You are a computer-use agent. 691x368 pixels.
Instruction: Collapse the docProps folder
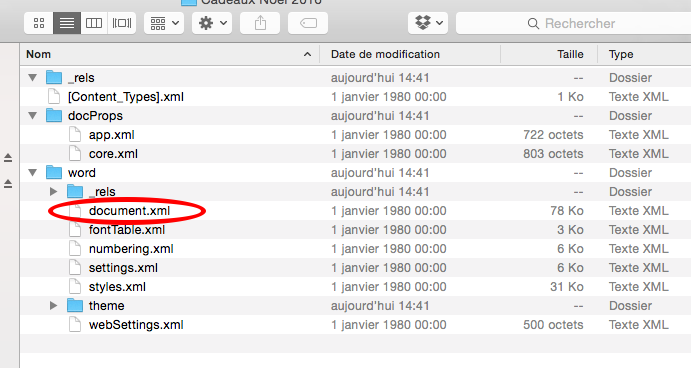click(x=32, y=115)
